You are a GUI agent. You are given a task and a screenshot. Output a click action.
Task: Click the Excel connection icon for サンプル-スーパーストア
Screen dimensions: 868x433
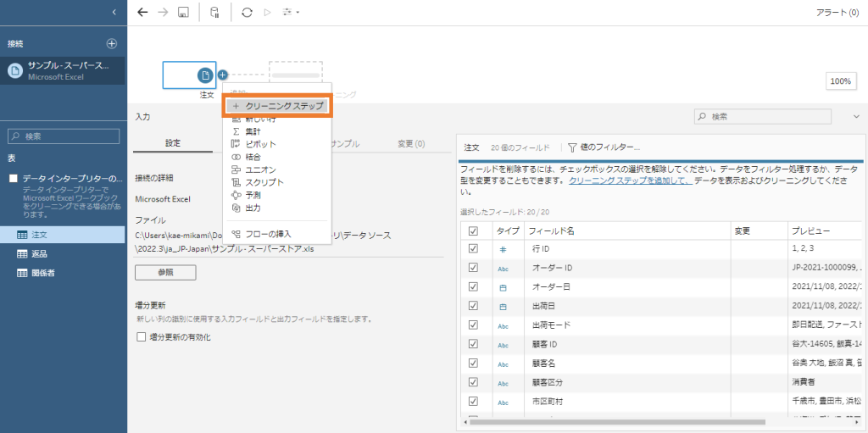pos(15,70)
